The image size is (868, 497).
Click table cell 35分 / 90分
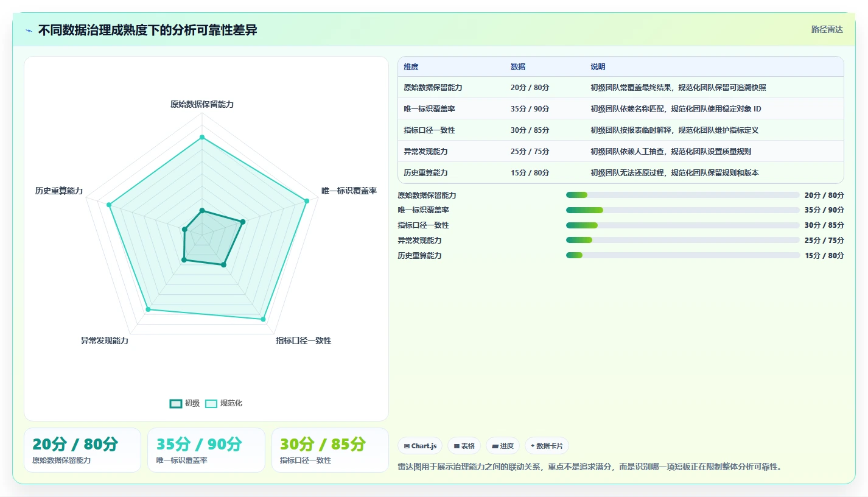(x=530, y=109)
